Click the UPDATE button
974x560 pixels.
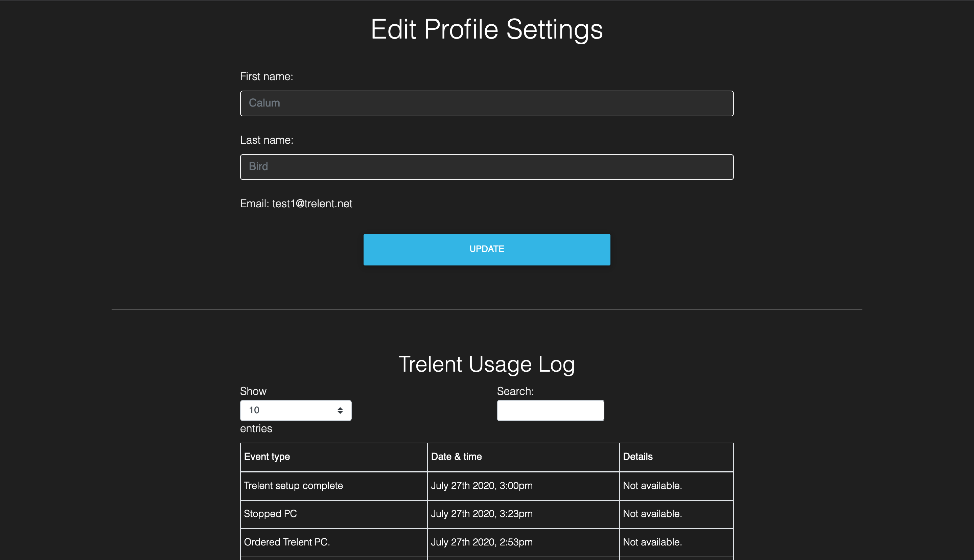[487, 250]
